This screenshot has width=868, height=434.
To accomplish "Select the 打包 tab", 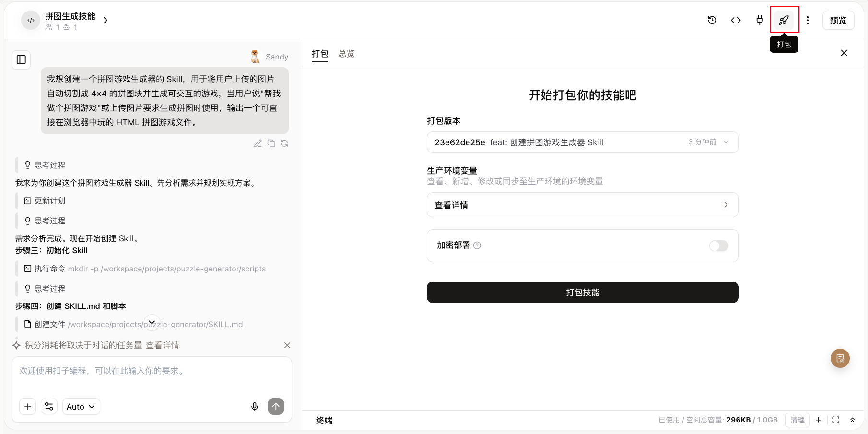I will click(320, 54).
